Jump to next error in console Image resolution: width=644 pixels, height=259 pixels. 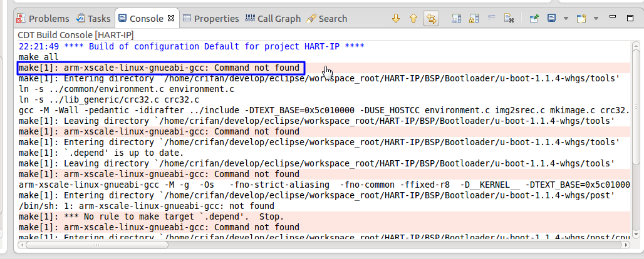[x=396, y=19]
